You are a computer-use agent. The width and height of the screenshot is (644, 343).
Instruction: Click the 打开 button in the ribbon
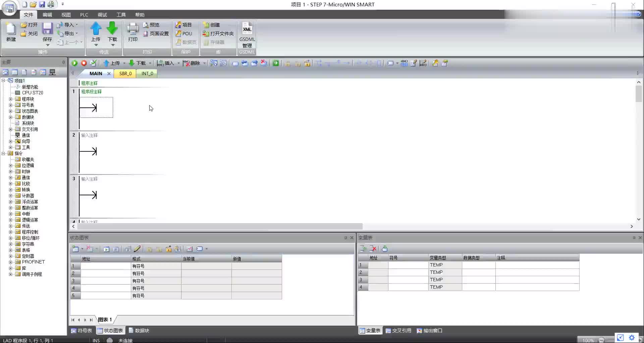(x=29, y=25)
